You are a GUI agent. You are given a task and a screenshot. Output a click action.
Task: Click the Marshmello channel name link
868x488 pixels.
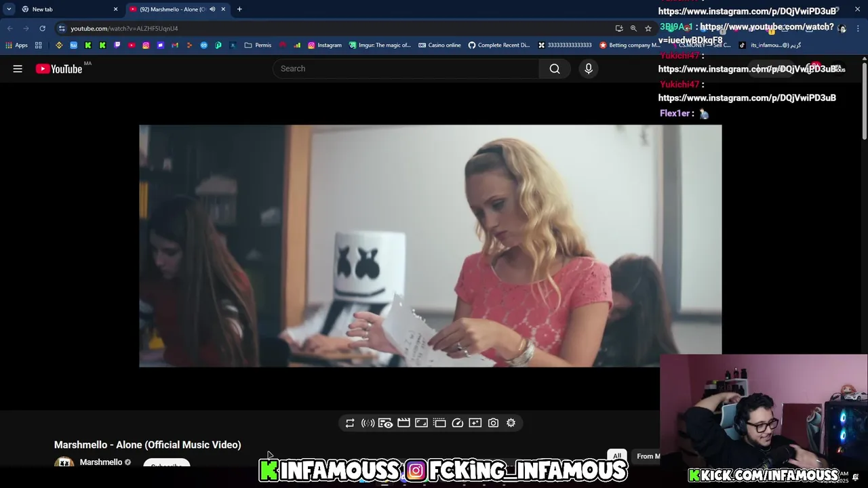tap(101, 462)
